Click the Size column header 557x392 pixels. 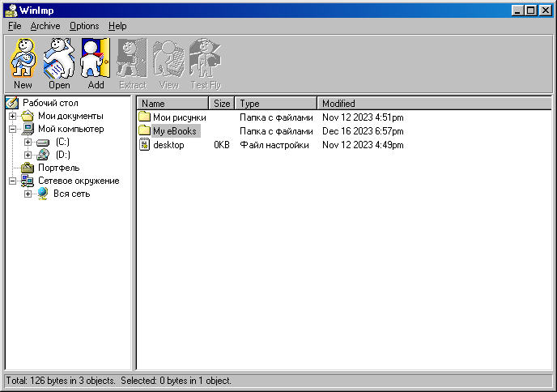pyautogui.click(x=222, y=104)
